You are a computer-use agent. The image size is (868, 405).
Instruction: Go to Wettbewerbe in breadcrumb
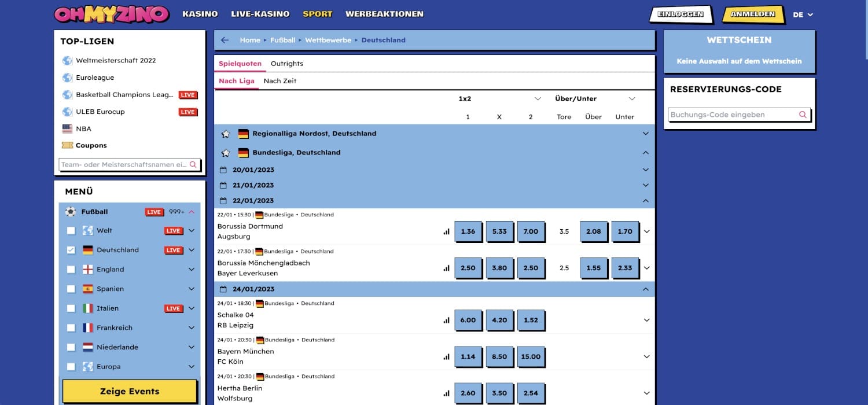[x=328, y=40]
